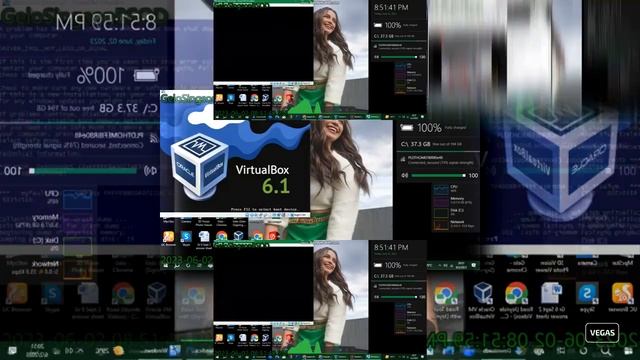Adjust the top small panel volume slider

tap(399, 57)
